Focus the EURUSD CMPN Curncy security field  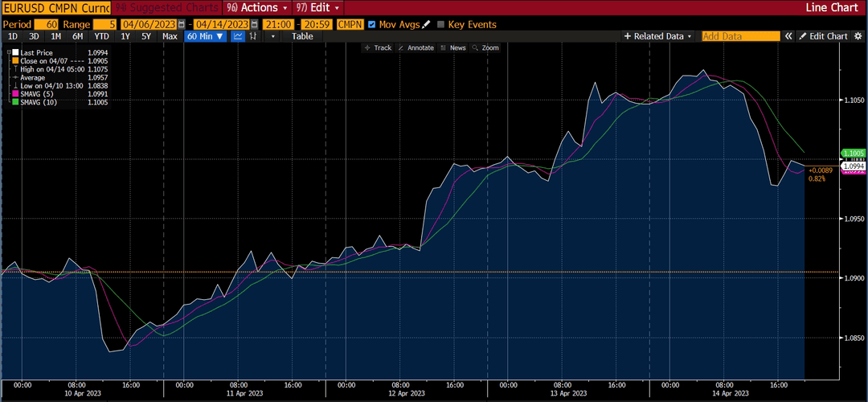[56, 8]
